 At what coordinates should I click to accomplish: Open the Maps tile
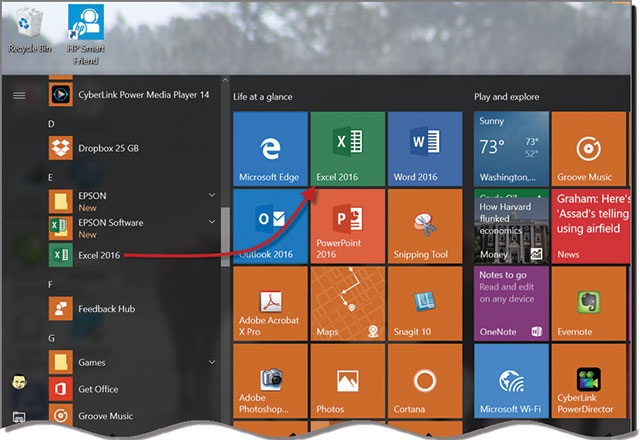pyautogui.click(x=347, y=303)
